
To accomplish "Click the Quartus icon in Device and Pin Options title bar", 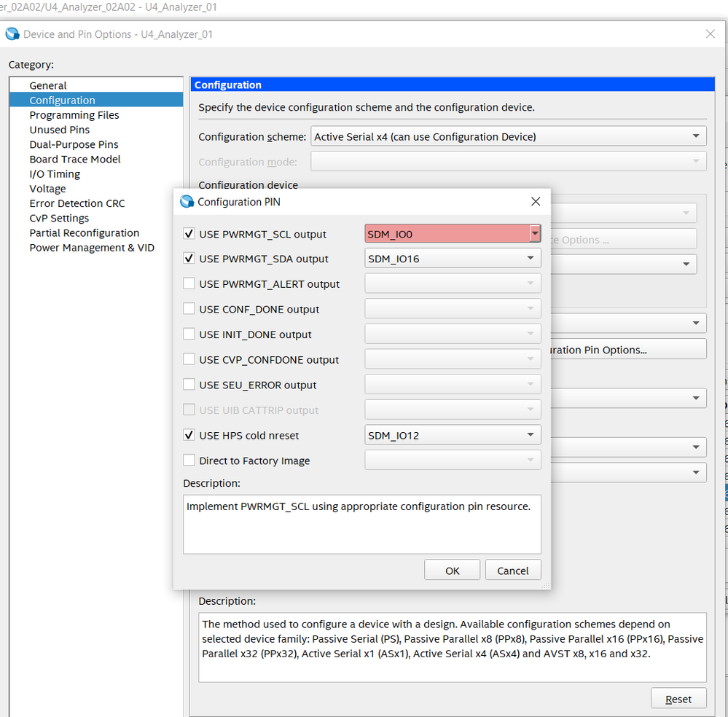I will (x=12, y=34).
